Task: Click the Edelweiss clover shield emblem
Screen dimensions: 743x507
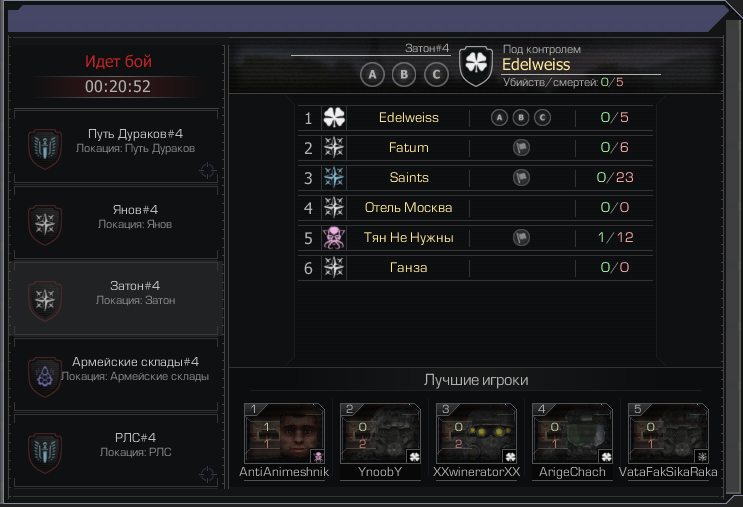Action: (476, 65)
